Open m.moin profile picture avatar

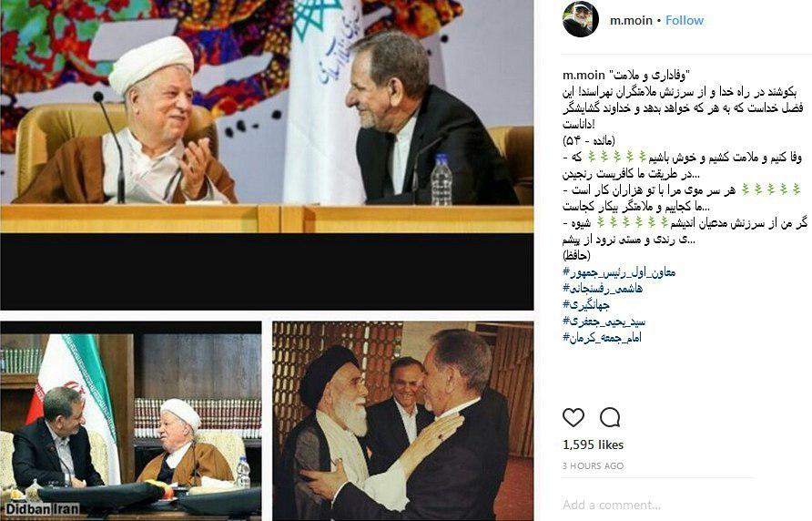click(581, 20)
